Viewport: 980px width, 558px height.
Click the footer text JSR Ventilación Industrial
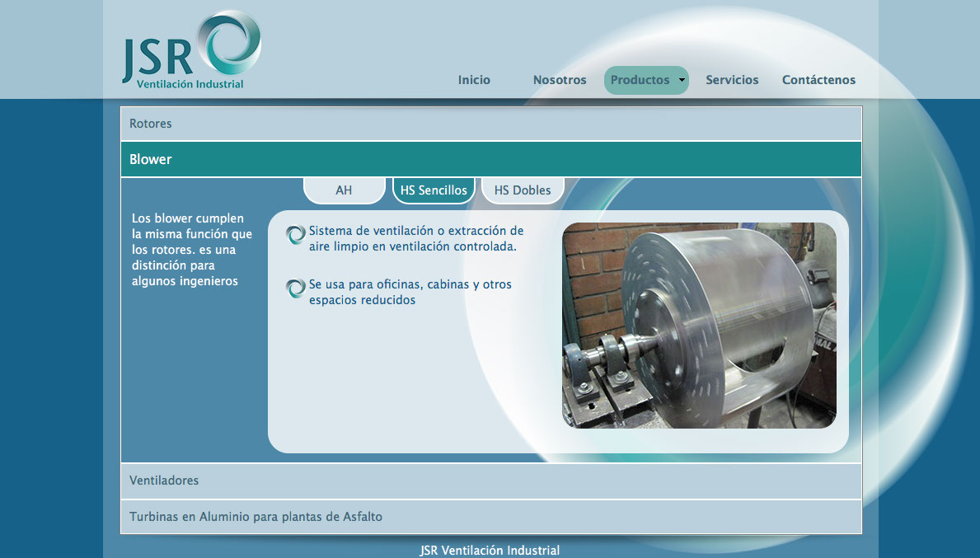(490, 551)
